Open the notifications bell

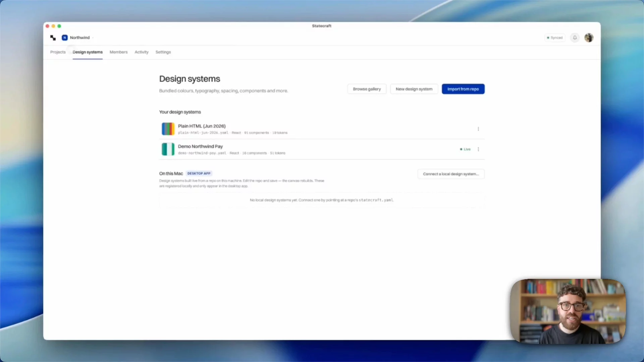575,38
